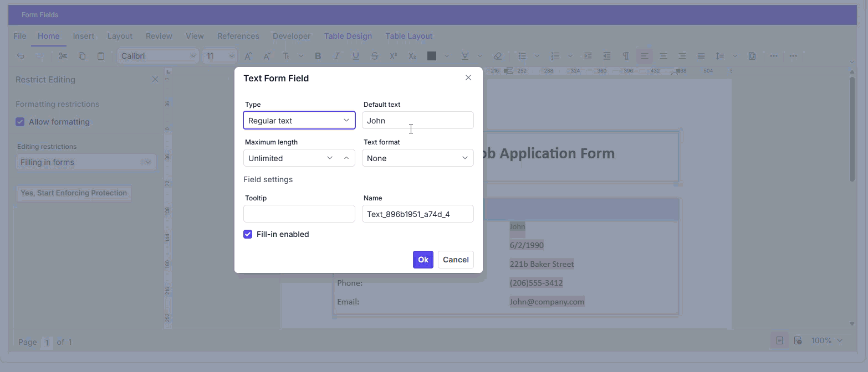Screen dimensions: 868x372
Task: Select the Cut tool in the toolbar
Action: pyautogui.click(x=63, y=55)
